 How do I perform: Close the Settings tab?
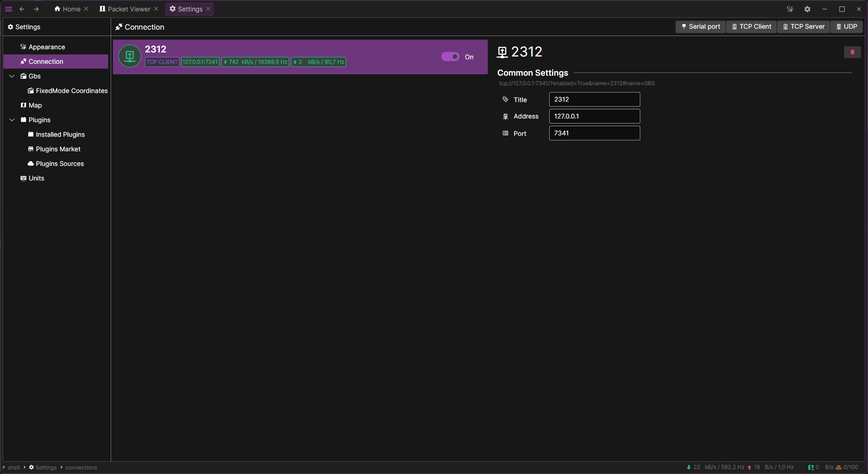point(208,9)
